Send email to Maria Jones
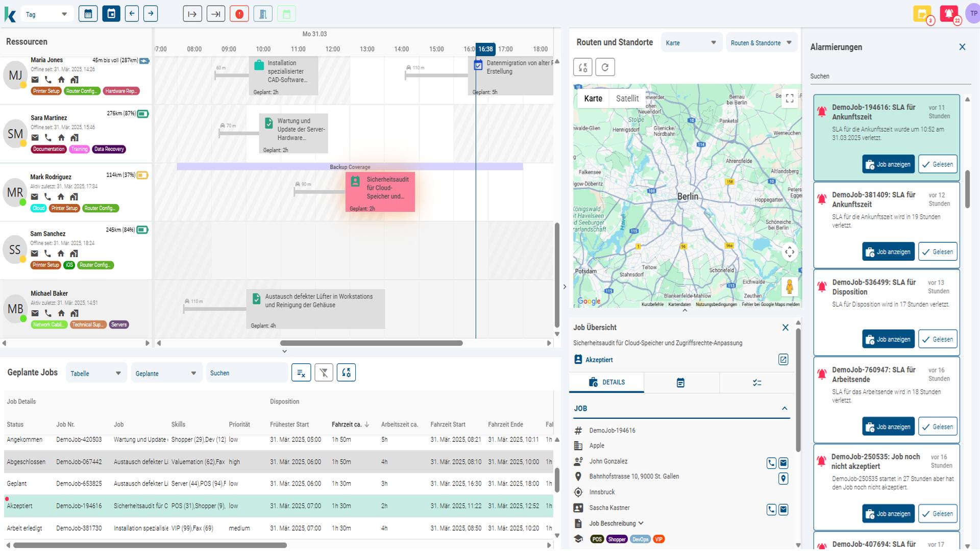980x551 pixels. click(35, 80)
